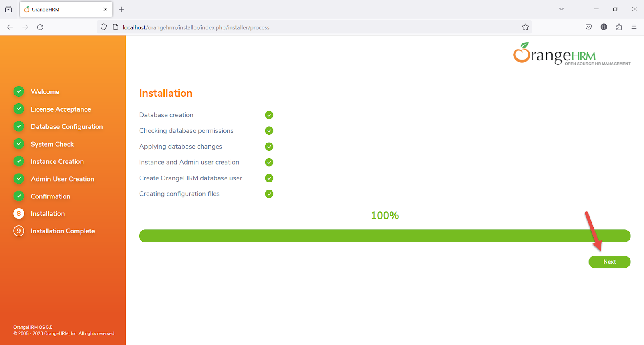This screenshot has width=644, height=345.
Task: Click the page info icon beside URL
Action: click(x=116, y=27)
